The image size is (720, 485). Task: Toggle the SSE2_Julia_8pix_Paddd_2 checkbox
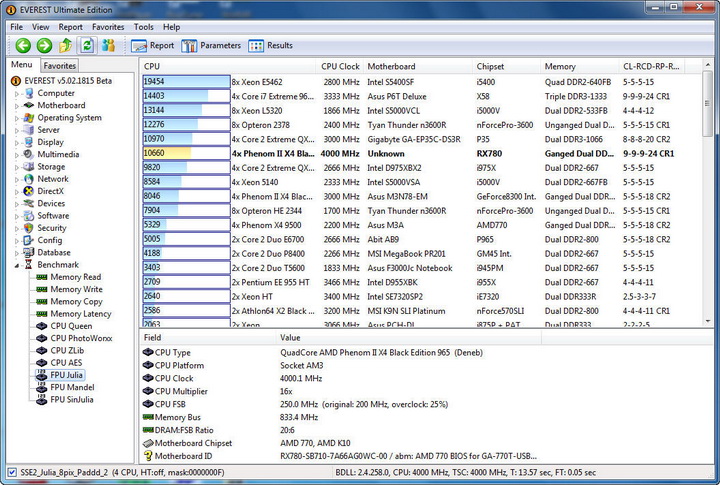point(12,472)
